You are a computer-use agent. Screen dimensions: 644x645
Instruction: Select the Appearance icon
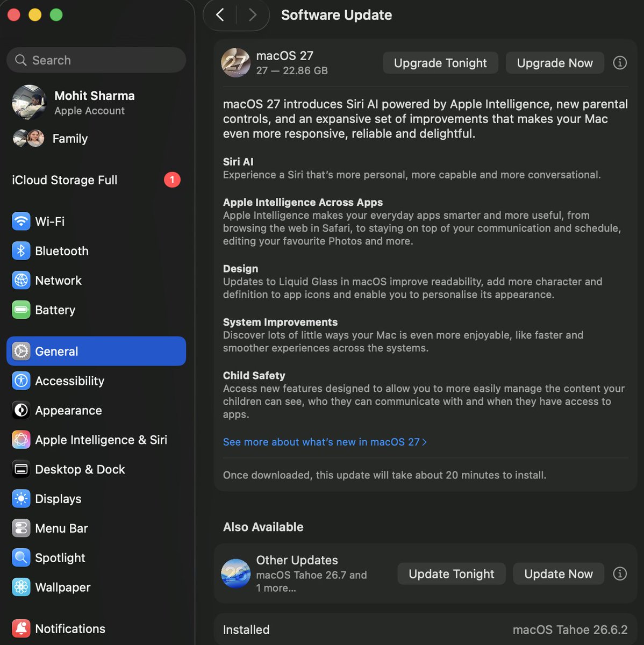(21, 410)
